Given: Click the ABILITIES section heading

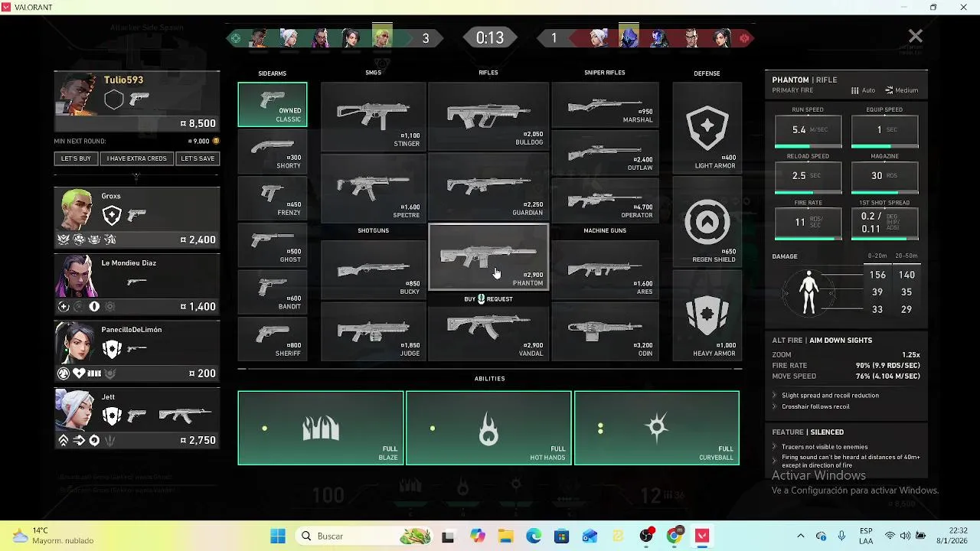Looking at the screenshot, I should pos(489,378).
